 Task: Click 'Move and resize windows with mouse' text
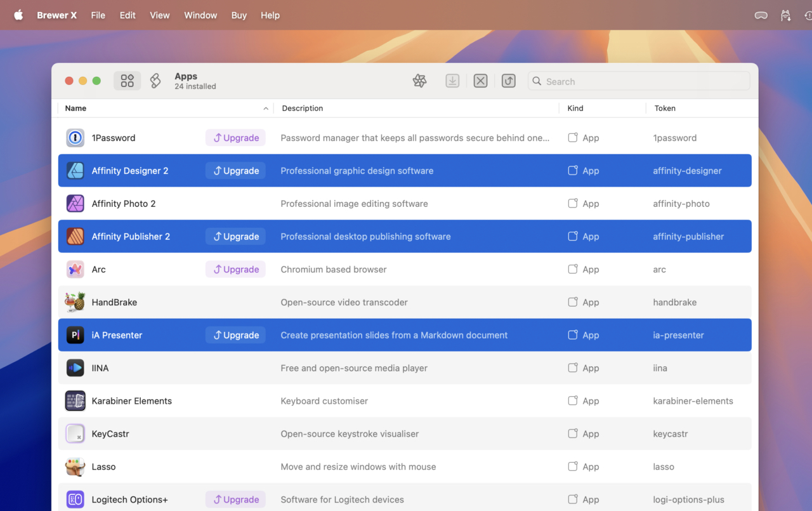point(358,467)
